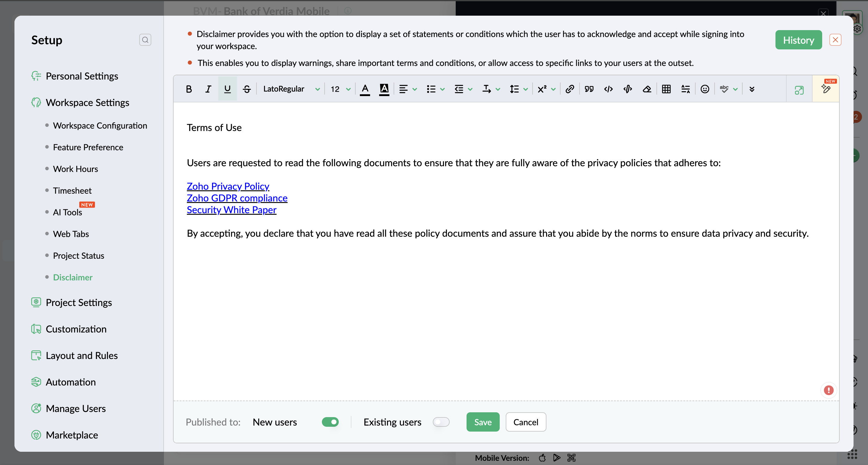Open text background color picker
Image resolution: width=868 pixels, height=465 pixels.
click(384, 89)
